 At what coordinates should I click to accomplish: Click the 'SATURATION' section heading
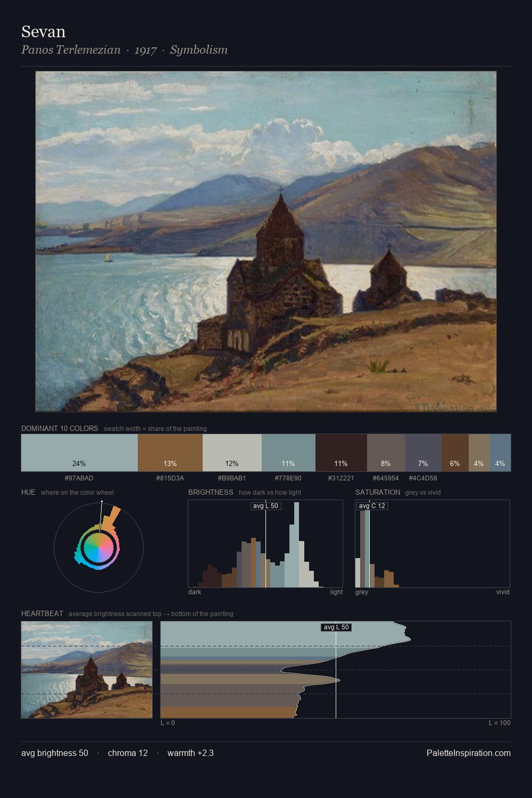(378, 492)
